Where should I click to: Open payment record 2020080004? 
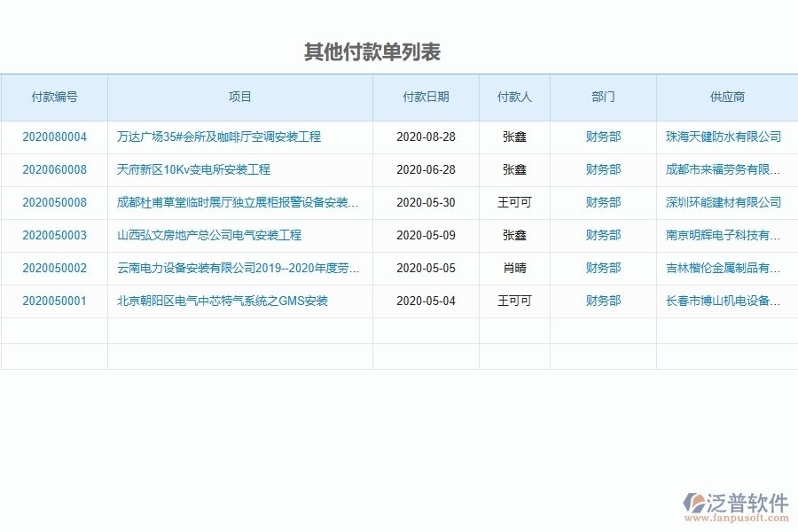click(54, 136)
